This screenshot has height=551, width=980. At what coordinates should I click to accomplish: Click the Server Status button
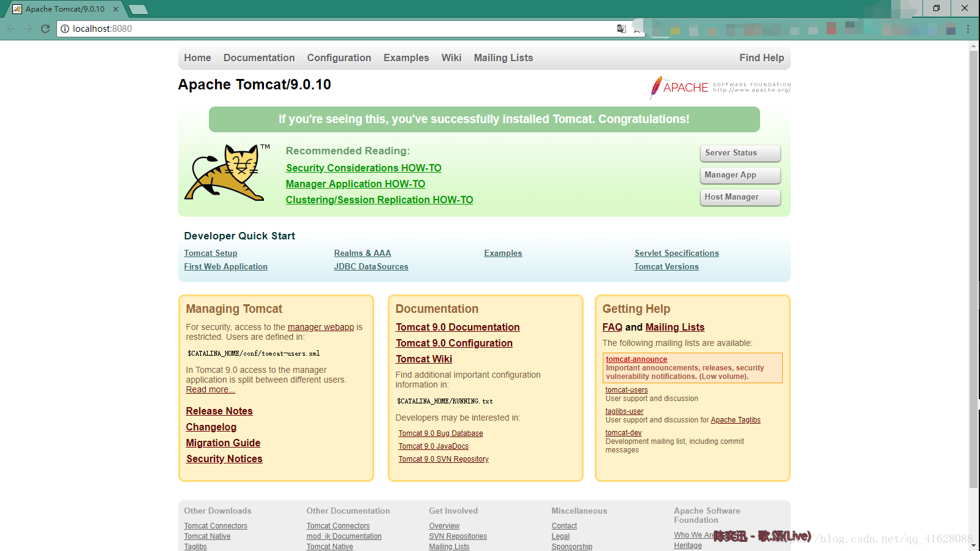pos(740,153)
